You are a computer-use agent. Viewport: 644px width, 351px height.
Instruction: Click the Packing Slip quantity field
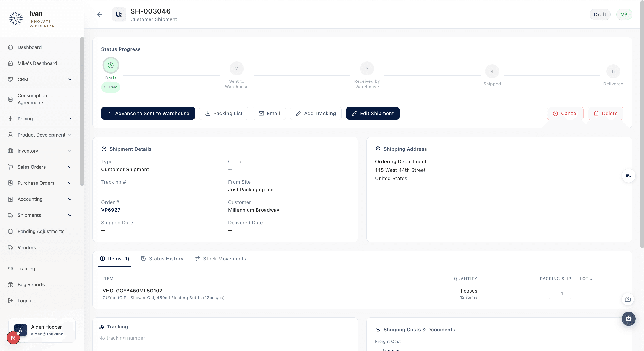560,294
